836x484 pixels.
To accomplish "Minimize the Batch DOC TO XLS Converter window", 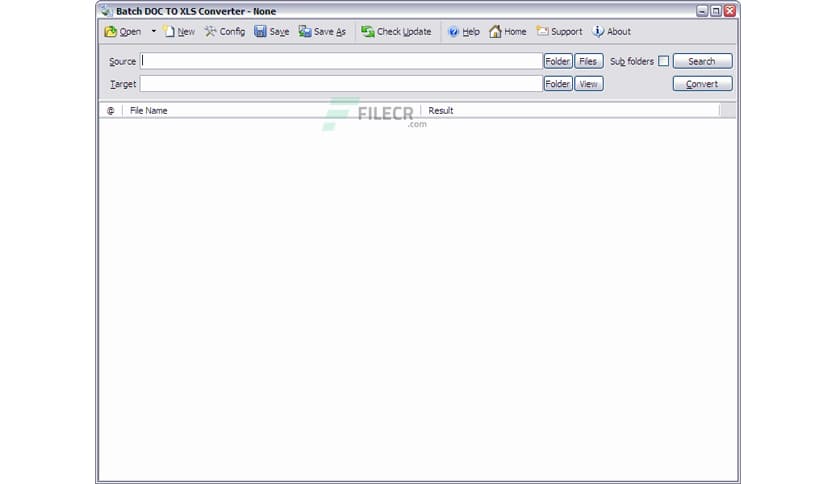I will 702,11.
